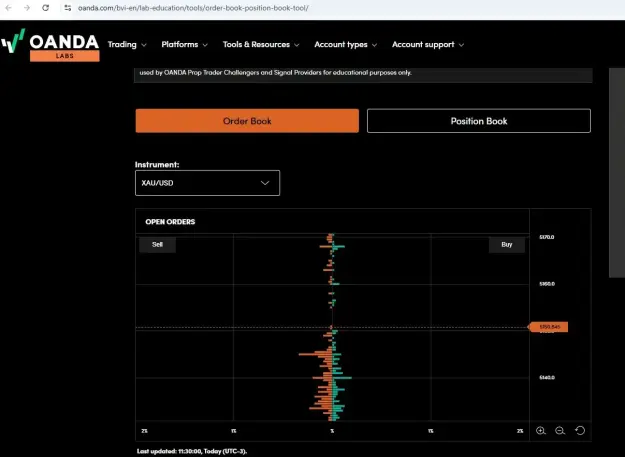Screen dimensions: 625x457
Task: Expand the XAU/USD instrument dropdown
Action: pos(207,183)
